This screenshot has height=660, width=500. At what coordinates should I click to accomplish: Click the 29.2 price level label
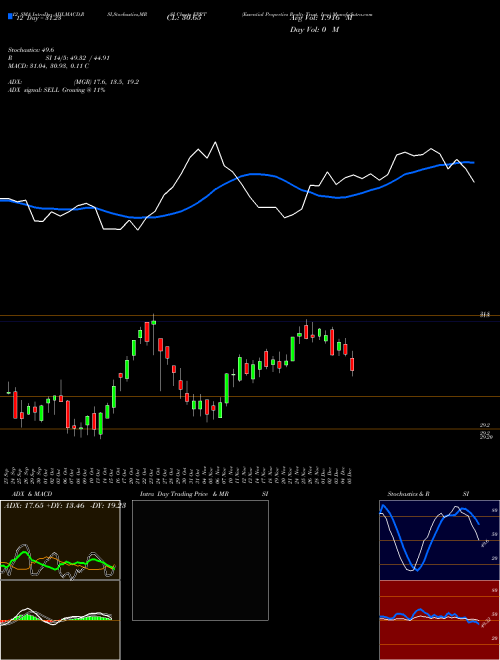click(484, 425)
